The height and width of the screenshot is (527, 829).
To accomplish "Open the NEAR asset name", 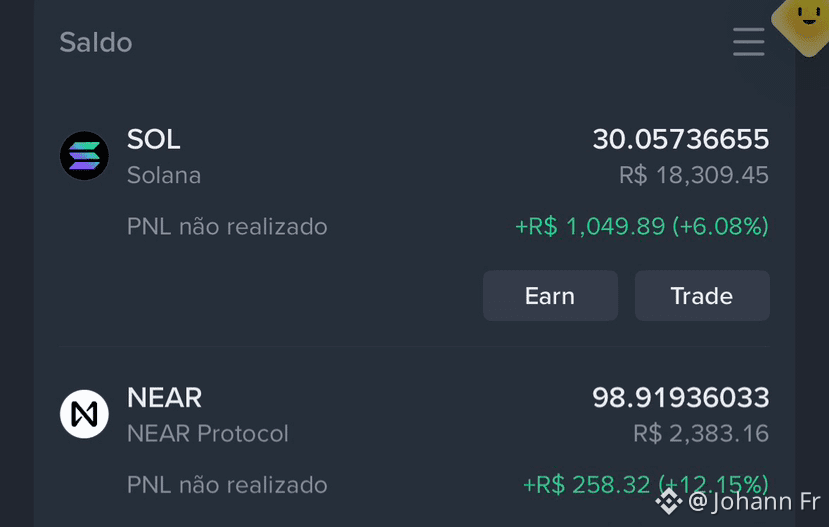I will (164, 397).
